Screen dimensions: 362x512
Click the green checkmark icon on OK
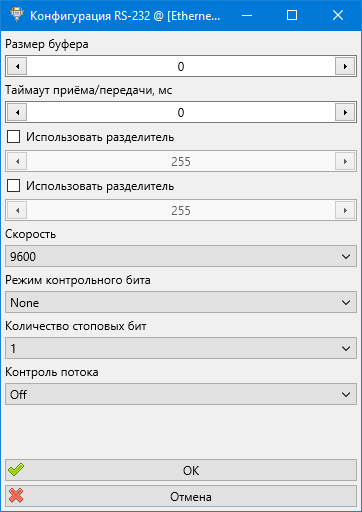16,470
